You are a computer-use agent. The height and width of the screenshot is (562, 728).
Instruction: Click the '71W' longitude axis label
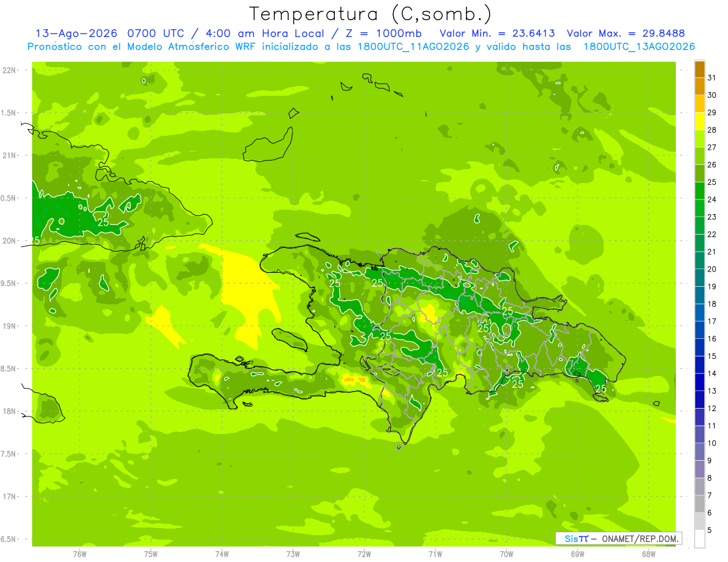pos(435,554)
